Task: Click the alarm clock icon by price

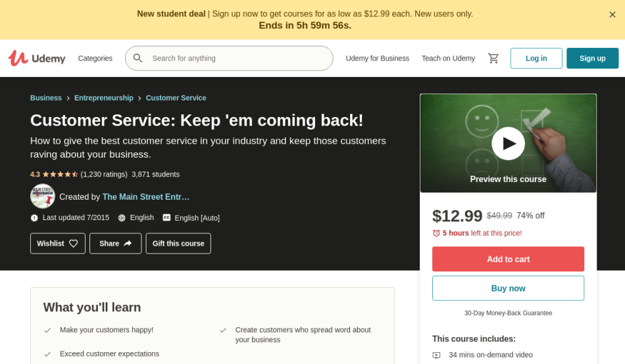Action: click(x=436, y=233)
